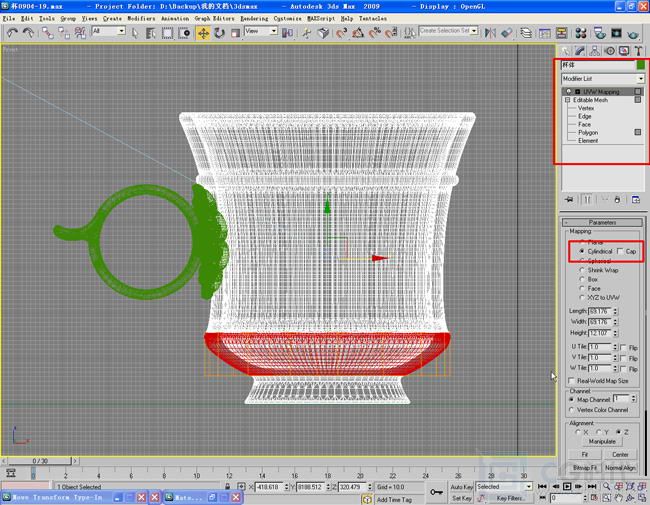
Task: Click the Fit alignment button
Action: click(585, 454)
